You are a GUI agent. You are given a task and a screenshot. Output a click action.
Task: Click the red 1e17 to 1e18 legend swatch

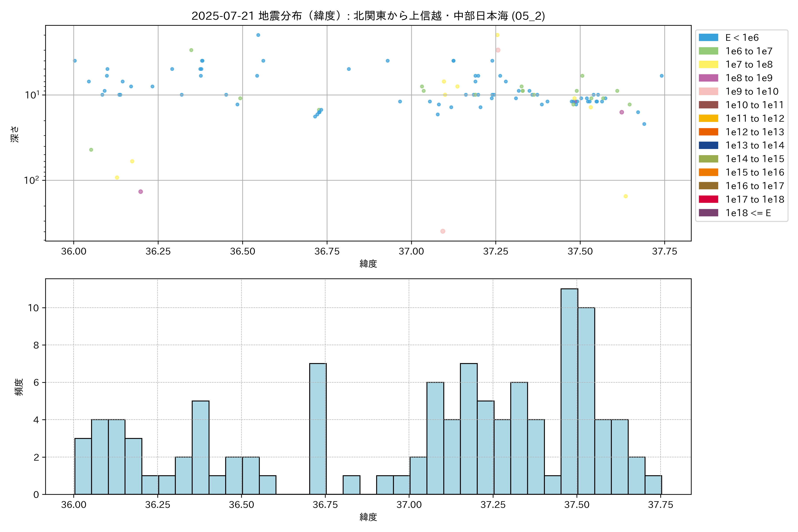point(708,199)
